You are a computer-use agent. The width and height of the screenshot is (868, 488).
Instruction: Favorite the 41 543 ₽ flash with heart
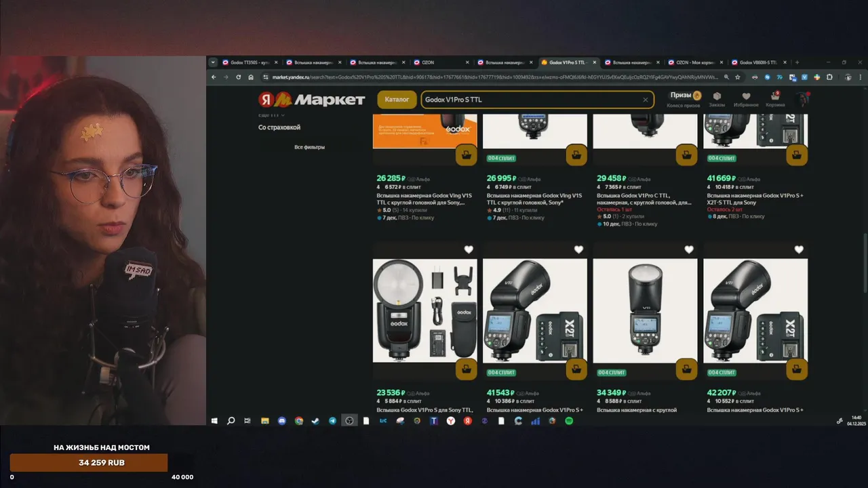(x=578, y=250)
